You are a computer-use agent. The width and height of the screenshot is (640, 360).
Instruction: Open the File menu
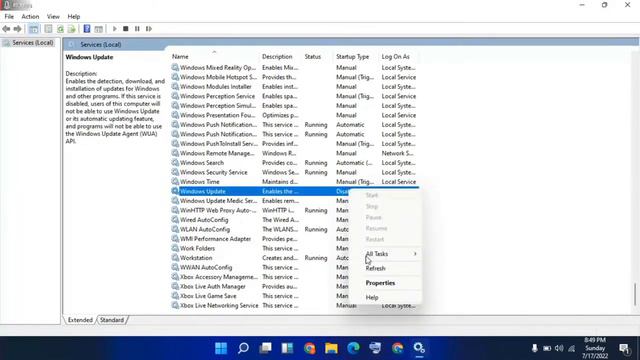9,17
